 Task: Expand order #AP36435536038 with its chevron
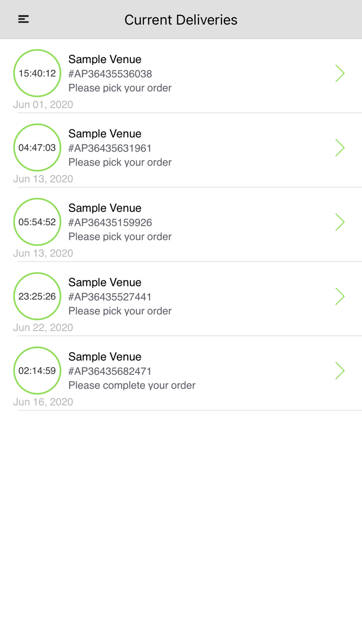coord(340,74)
